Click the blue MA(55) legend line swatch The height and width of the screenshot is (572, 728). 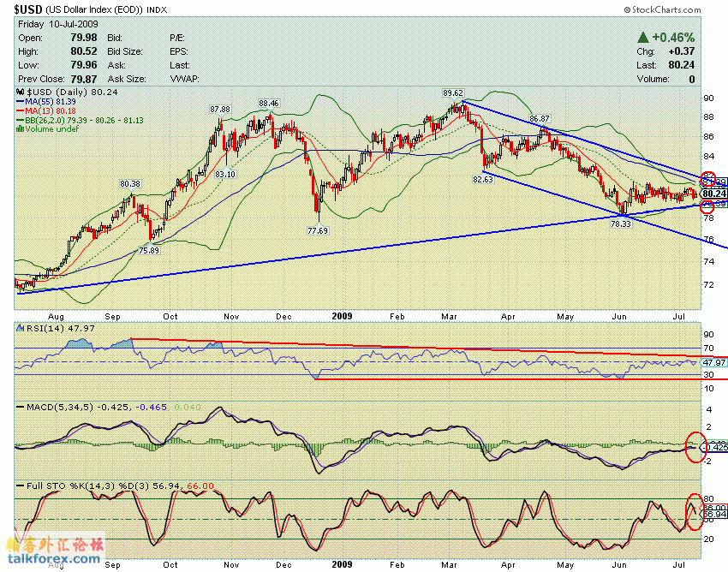[21, 102]
